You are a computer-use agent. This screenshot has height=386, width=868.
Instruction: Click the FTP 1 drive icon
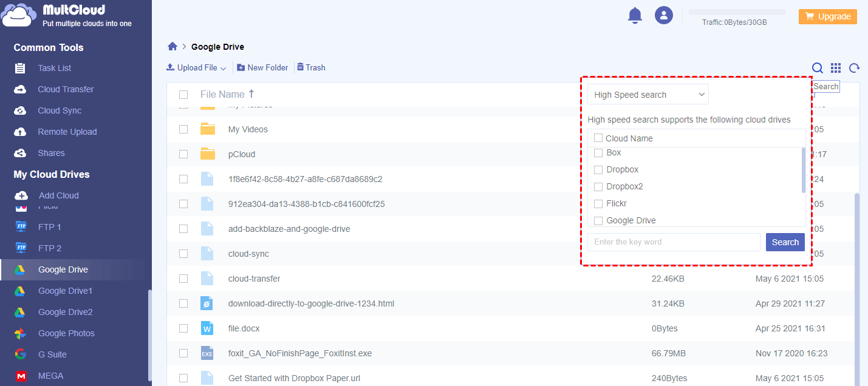pyautogui.click(x=21, y=227)
